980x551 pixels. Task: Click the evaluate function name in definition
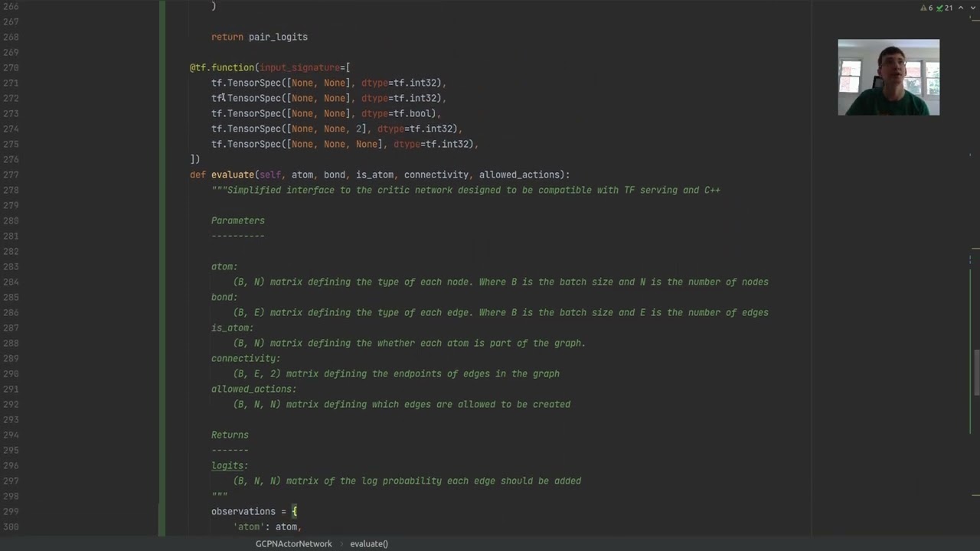click(x=232, y=174)
